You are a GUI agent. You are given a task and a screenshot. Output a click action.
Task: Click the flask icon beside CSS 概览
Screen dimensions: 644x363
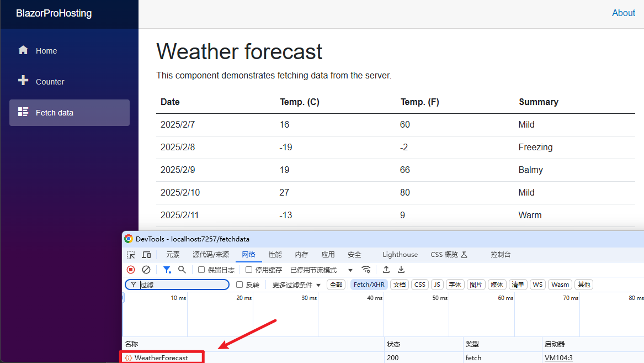[464, 255]
